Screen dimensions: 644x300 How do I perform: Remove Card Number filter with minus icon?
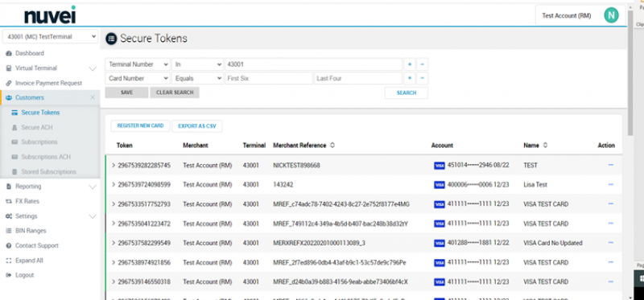pos(422,78)
